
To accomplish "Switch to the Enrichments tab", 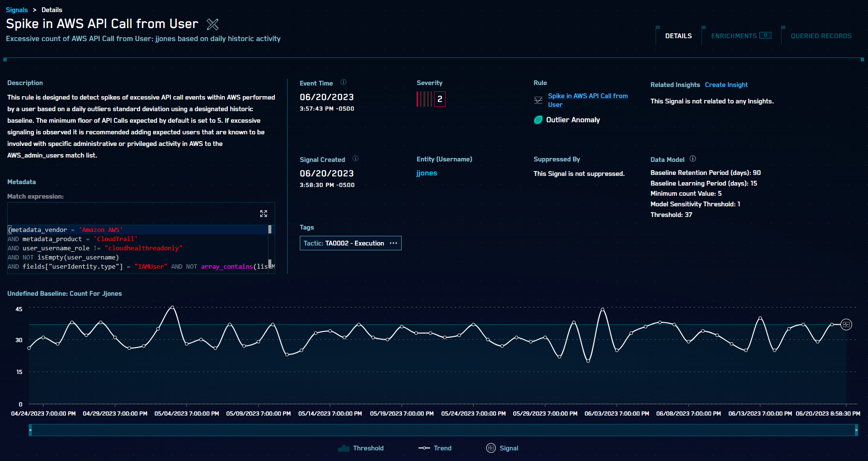I will click(x=734, y=36).
